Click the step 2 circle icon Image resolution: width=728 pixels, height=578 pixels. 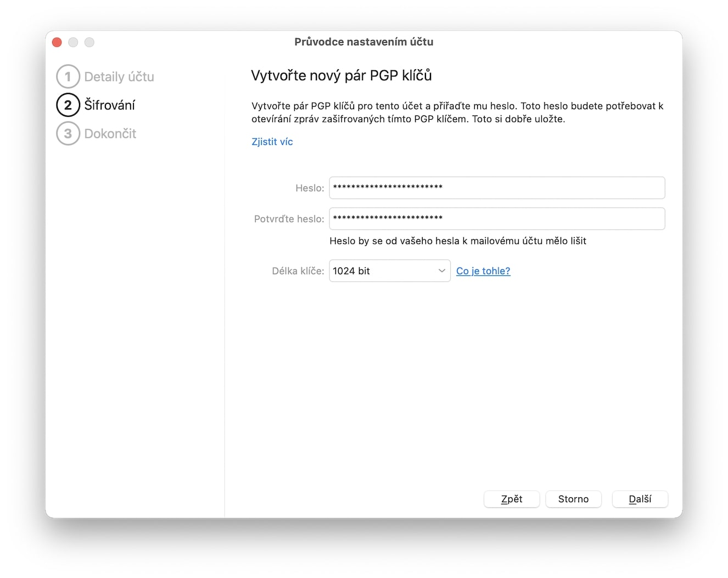pos(68,105)
